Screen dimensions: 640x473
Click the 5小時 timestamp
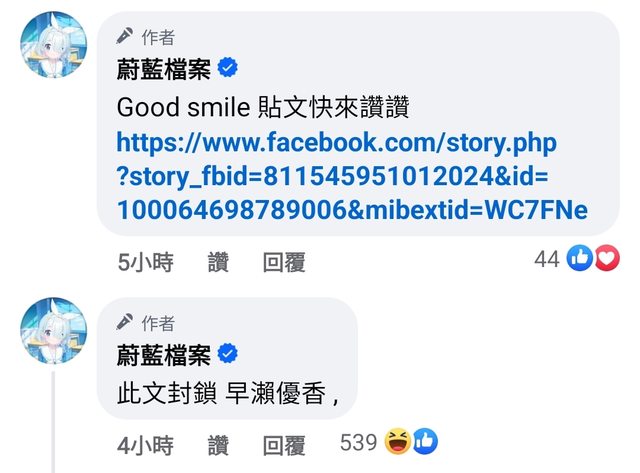coord(145,262)
